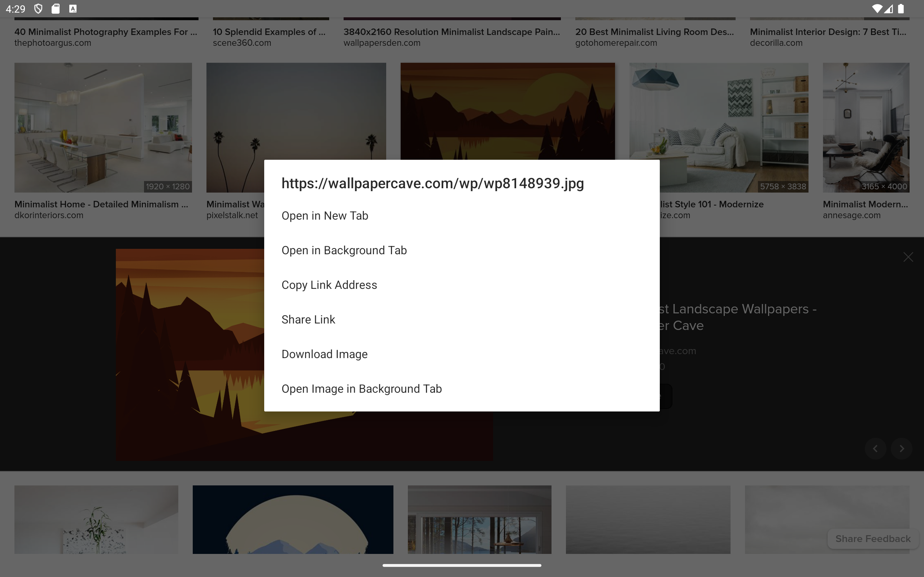Choose Open in Background Tab
The height and width of the screenshot is (577, 924).
coord(344,250)
